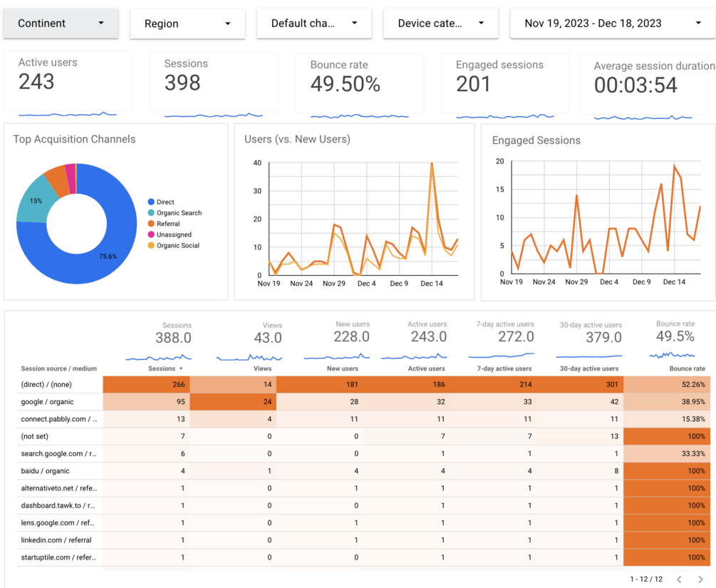Select the dashboard.tawk.to row
Image resolution: width=716 pixels, height=588 pixels.
click(363, 506)
